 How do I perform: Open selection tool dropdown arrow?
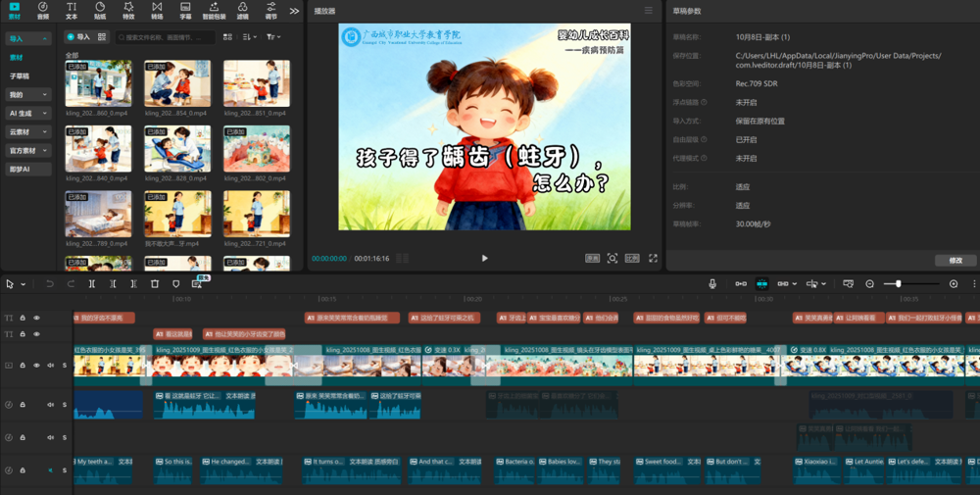click(x=24, y=284)
